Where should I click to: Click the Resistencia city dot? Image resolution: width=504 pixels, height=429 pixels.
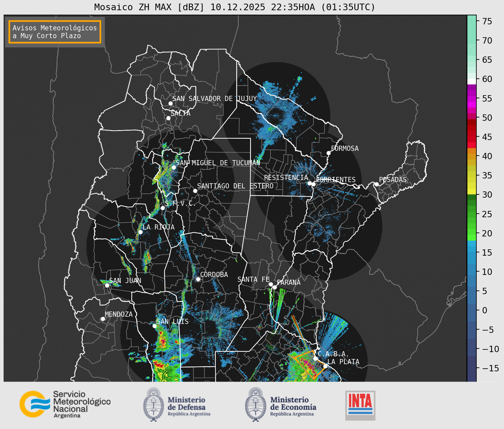coord(310,183)
